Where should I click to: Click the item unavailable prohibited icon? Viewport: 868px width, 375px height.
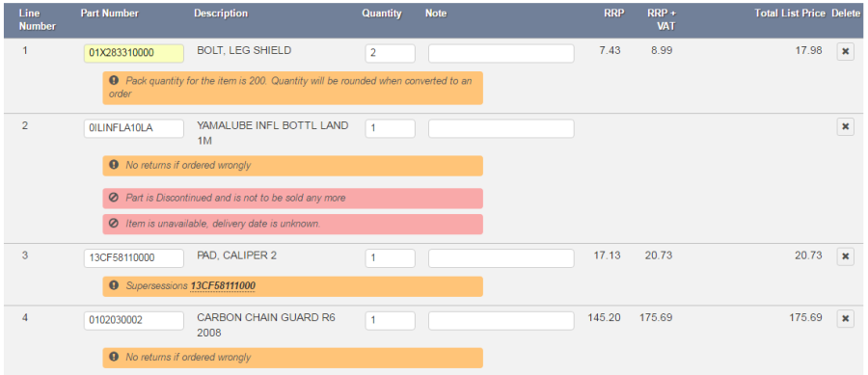pyautogui.click(x=114, y=224)
